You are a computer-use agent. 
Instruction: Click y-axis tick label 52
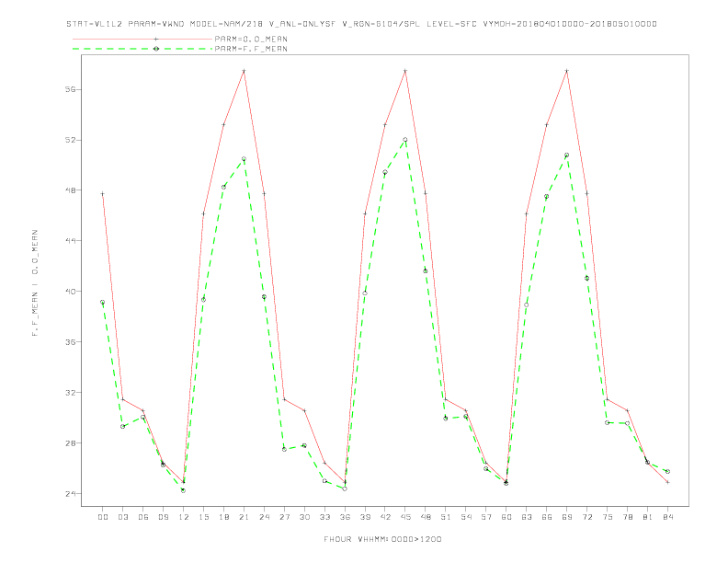(70, 140)
